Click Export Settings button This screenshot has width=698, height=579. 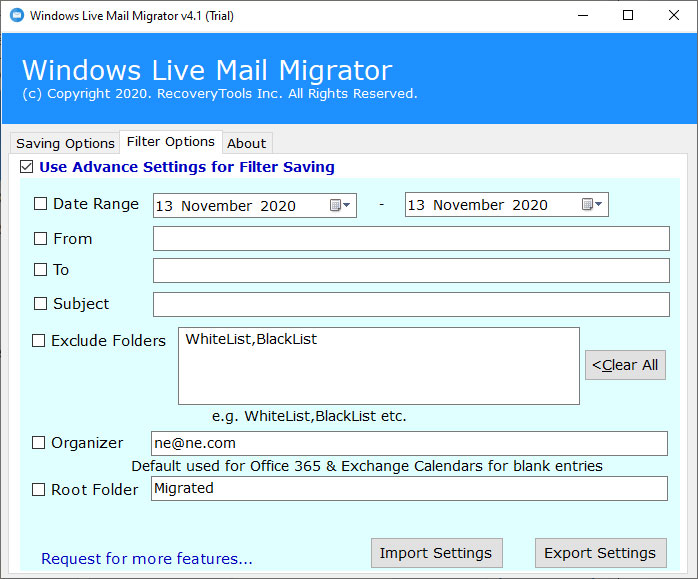click(x=601, y=553)
